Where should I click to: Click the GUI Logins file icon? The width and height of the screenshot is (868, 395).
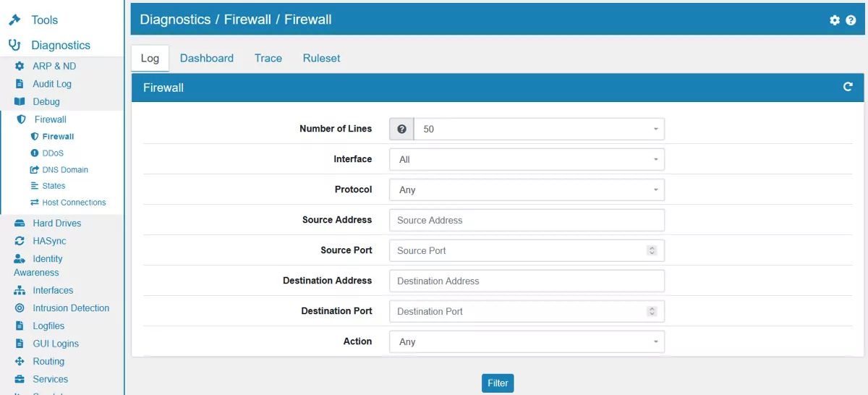point(20,344)
